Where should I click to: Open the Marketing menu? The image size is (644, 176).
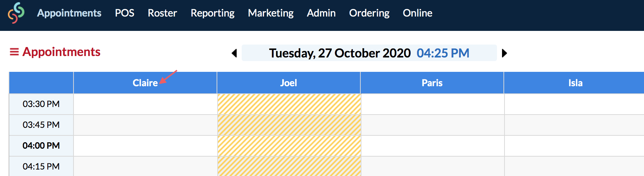[271, 13]
